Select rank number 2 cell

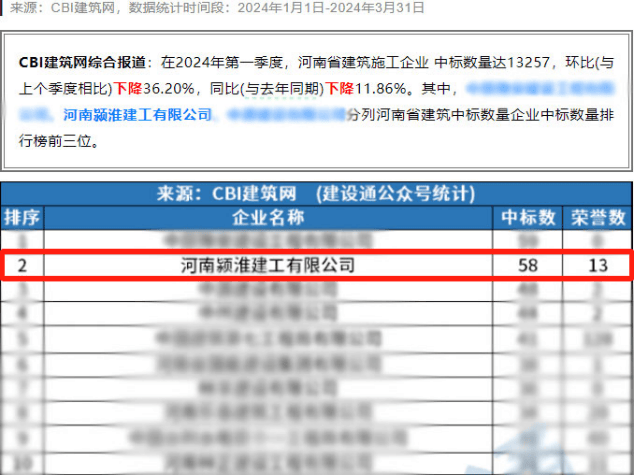pos(22,266)
